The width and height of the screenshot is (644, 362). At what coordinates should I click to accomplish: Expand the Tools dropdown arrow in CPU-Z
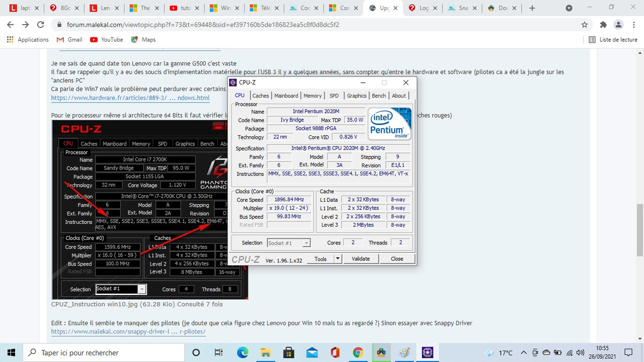(x=338, y=259)
